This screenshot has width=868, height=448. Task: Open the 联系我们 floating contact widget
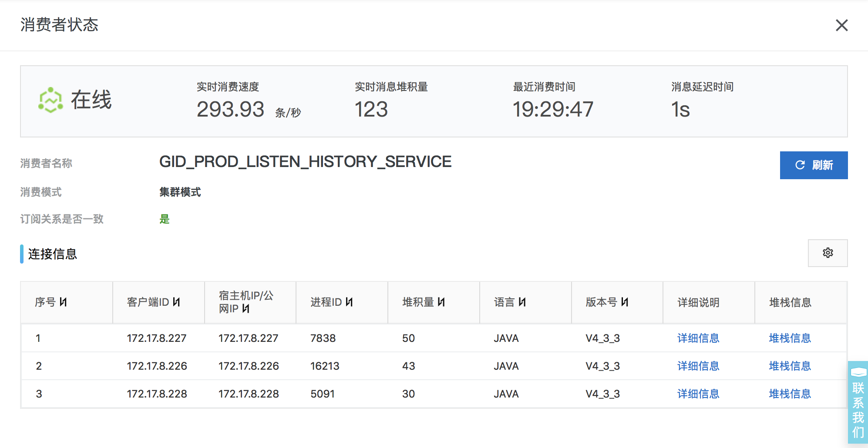[x=858, y=402]
